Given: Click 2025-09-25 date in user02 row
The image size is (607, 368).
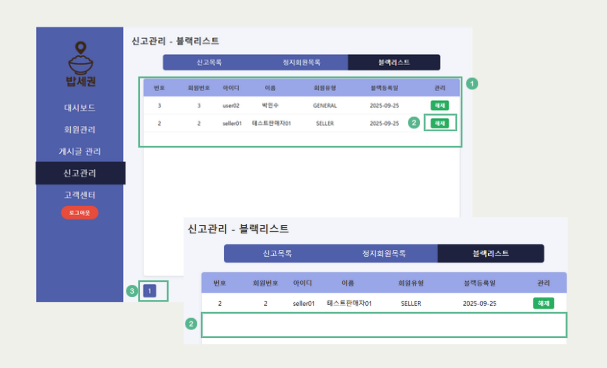Looking at the screenshot, I should click(384, 106).
